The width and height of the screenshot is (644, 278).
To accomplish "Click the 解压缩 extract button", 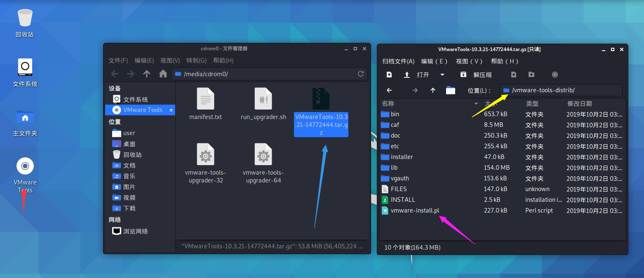I will [x=476, y=75].
